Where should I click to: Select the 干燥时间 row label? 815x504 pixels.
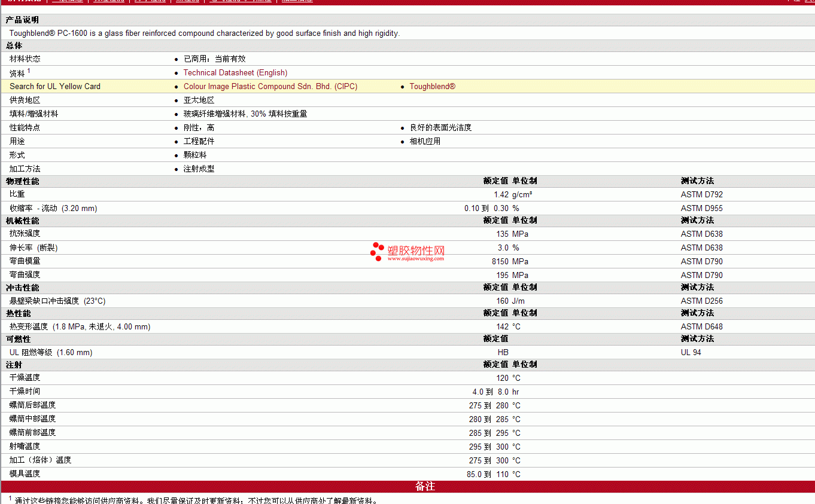[x=25, y=392]
